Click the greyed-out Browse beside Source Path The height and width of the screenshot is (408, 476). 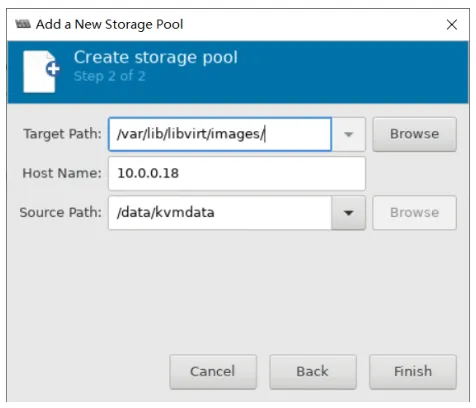(x=414, y=213)
